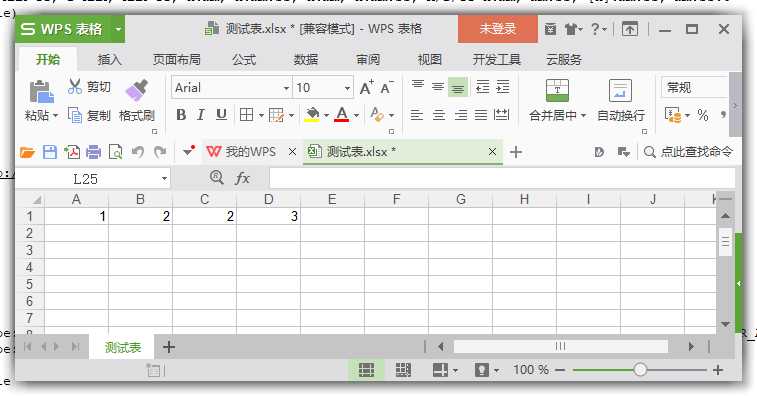Screen dimensions: 757x396
Task: Expand the merge and center dropdown arrow
Action: (583, 115)
